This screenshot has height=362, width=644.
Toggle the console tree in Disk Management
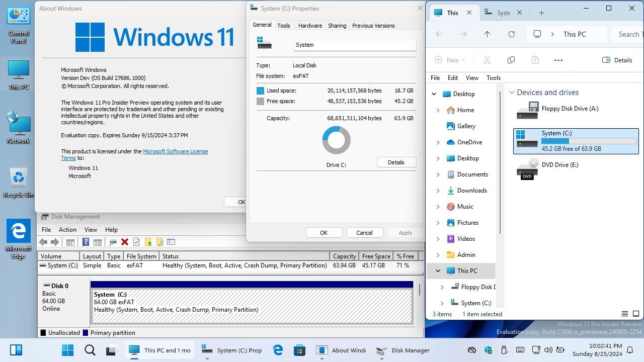click(70, 242)
